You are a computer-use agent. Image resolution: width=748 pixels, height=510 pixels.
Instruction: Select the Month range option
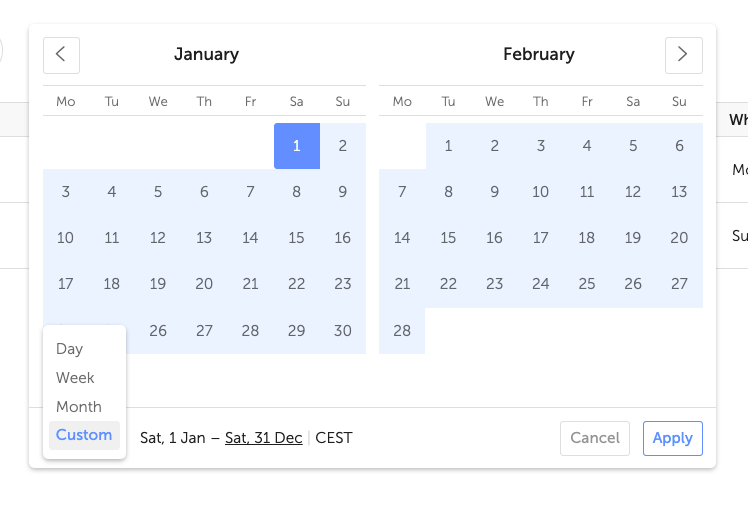pos(79,407)
